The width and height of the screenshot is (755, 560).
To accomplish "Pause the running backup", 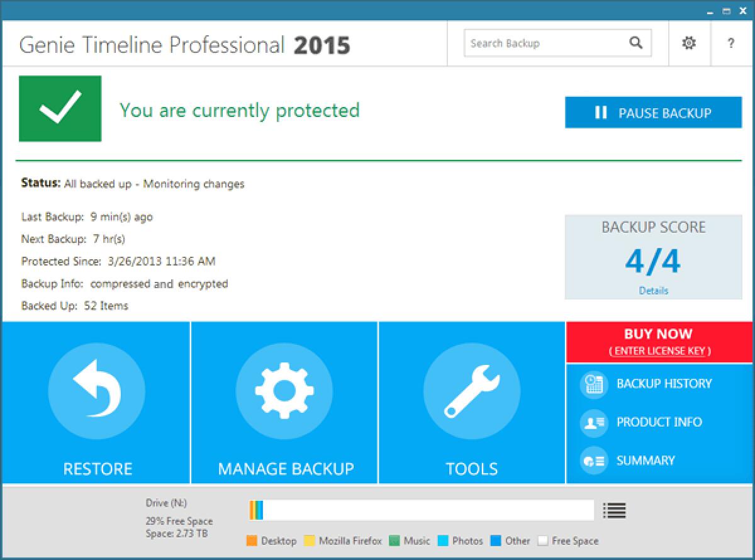I will pos(653,113).
